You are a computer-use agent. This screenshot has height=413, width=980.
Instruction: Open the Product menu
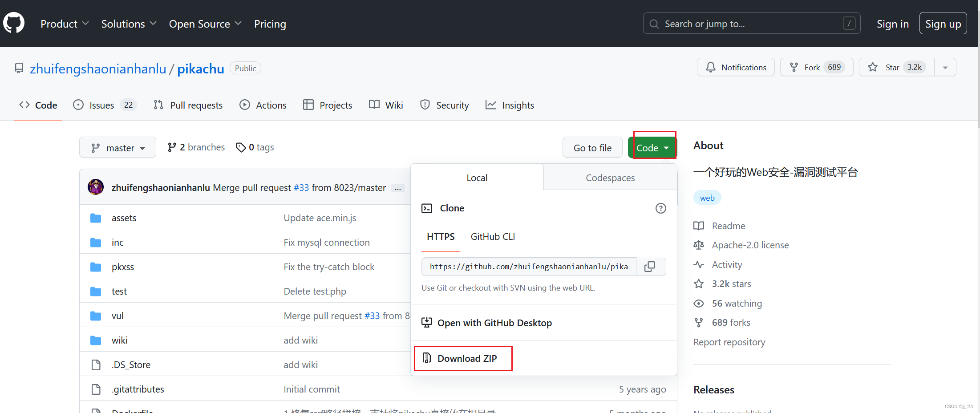tap(65, 24)
